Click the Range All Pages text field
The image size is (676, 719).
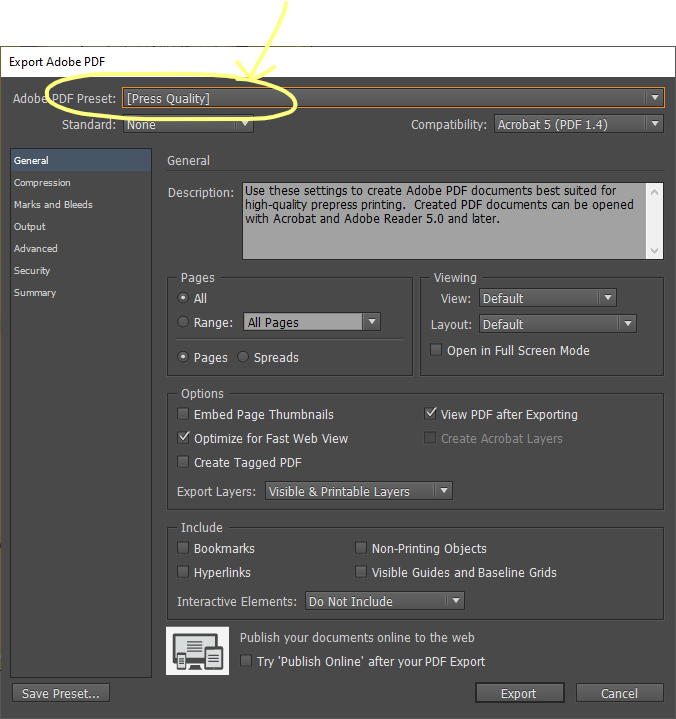point(303,322)
